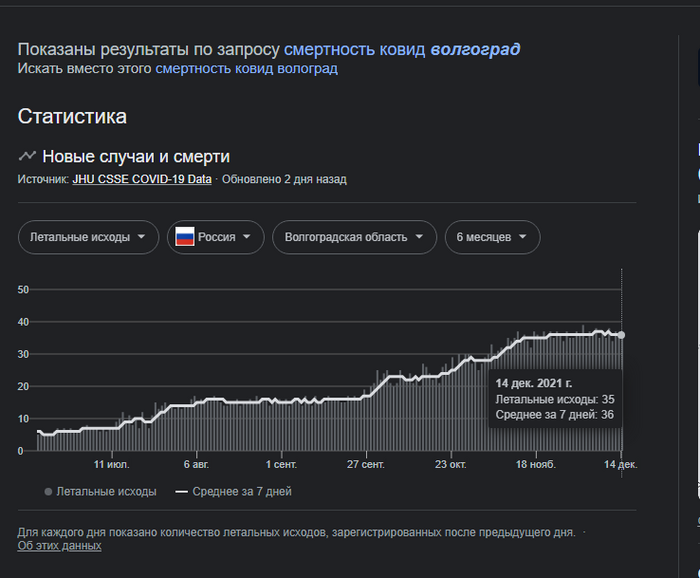Click the Обновлено 2 дня назад text

click(284, 180)
